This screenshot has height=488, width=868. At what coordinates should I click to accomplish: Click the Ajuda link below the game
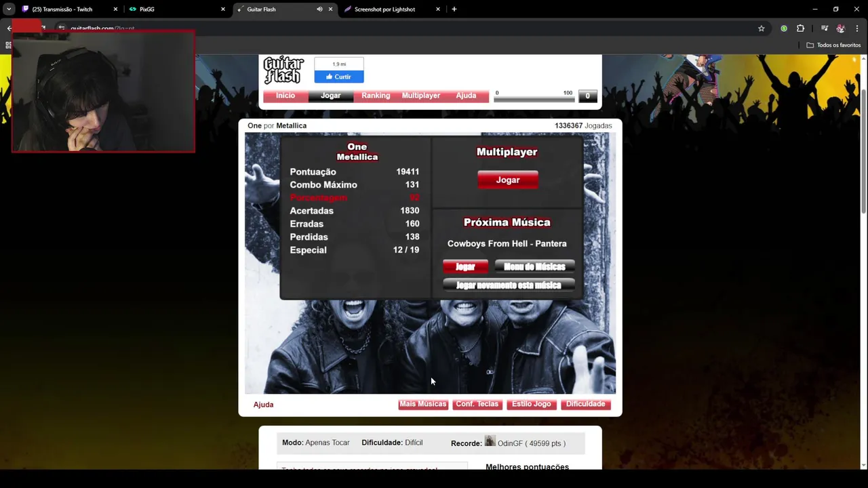(263, 405)
